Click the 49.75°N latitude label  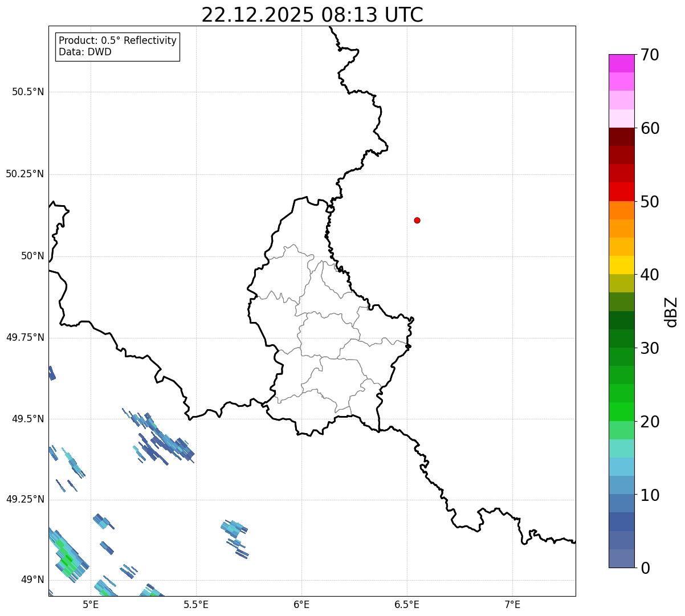(x=25, y=337)
